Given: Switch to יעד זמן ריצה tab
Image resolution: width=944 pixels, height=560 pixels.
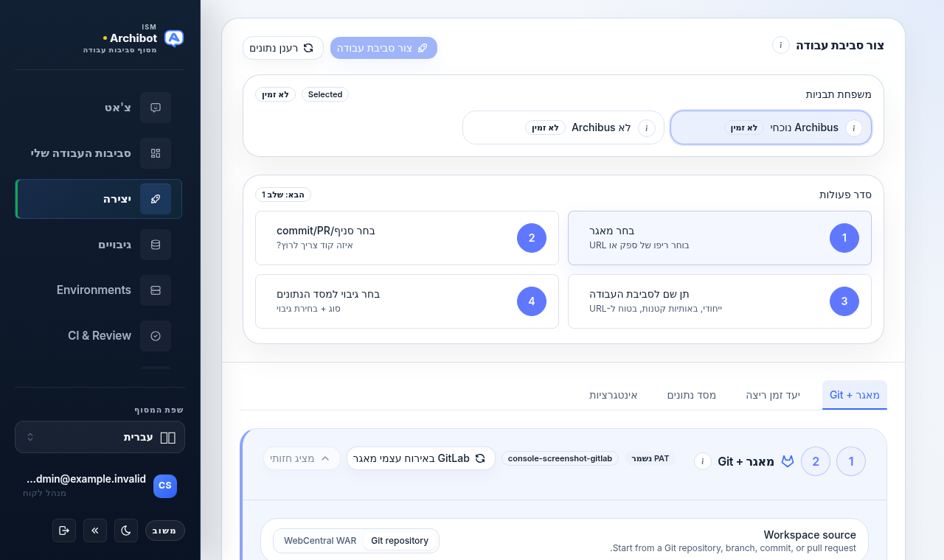Looking at the screenshot, I should tap(773, 395).
